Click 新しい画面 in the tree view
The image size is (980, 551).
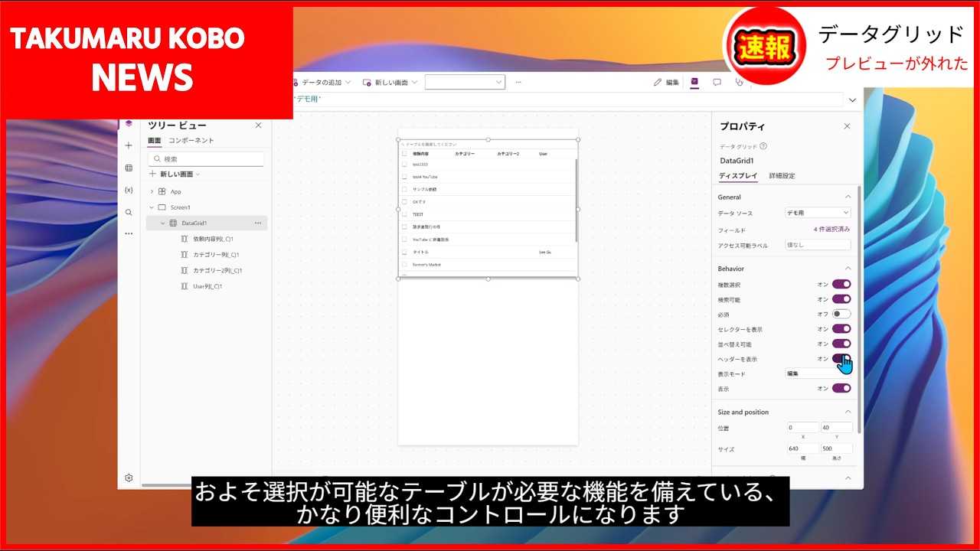click(174, 174)
